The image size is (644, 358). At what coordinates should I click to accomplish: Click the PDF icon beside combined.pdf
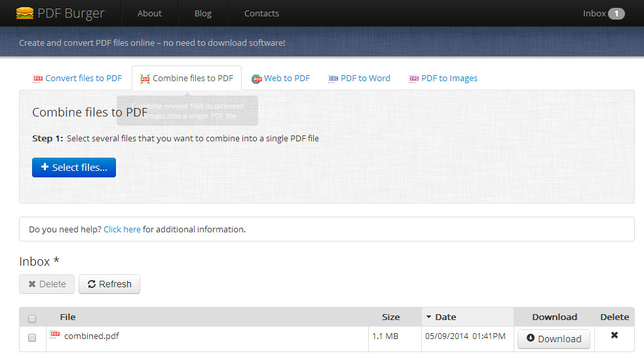point(55,334)
